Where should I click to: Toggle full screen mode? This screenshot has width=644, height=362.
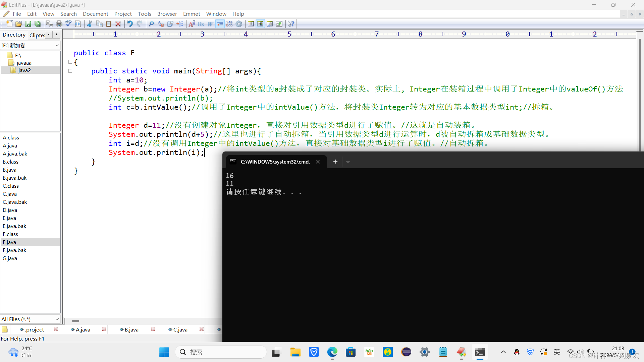(x=279, y=23)
